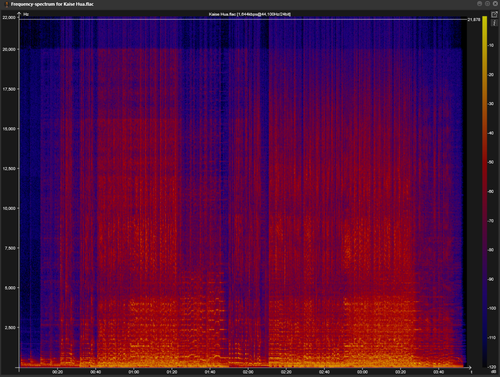The height and width of the screenshot is (377, 500).
Task: Click the -80 dB scale label
Action: click(491, 250)
